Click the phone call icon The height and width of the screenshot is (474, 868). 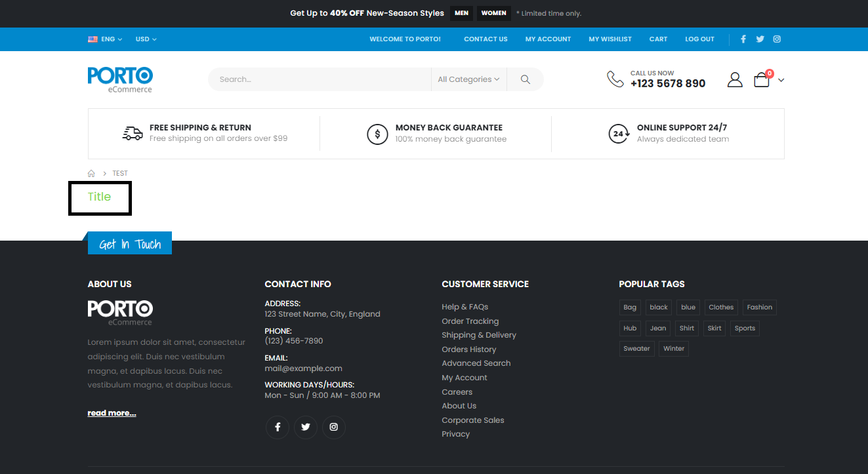pos(615,79)
